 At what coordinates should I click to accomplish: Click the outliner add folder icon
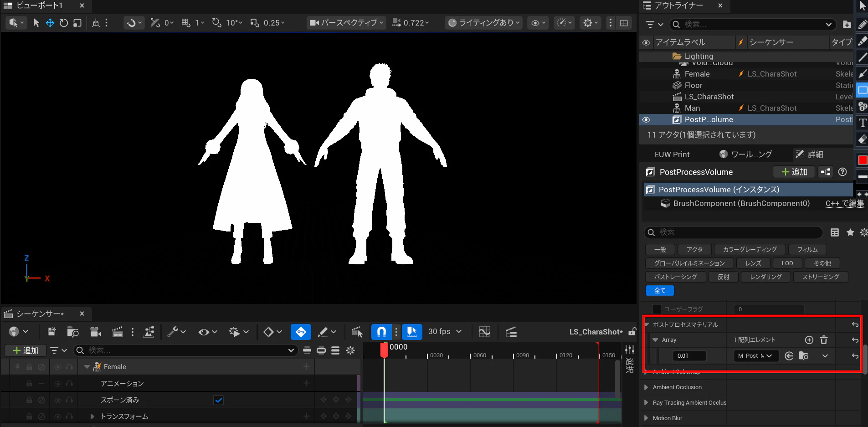click(847, 24)
